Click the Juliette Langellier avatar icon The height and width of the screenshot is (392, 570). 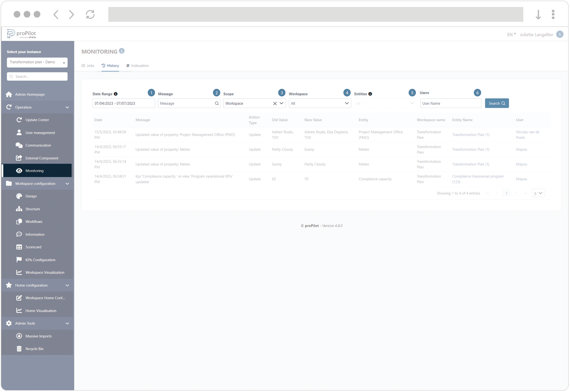560,35
